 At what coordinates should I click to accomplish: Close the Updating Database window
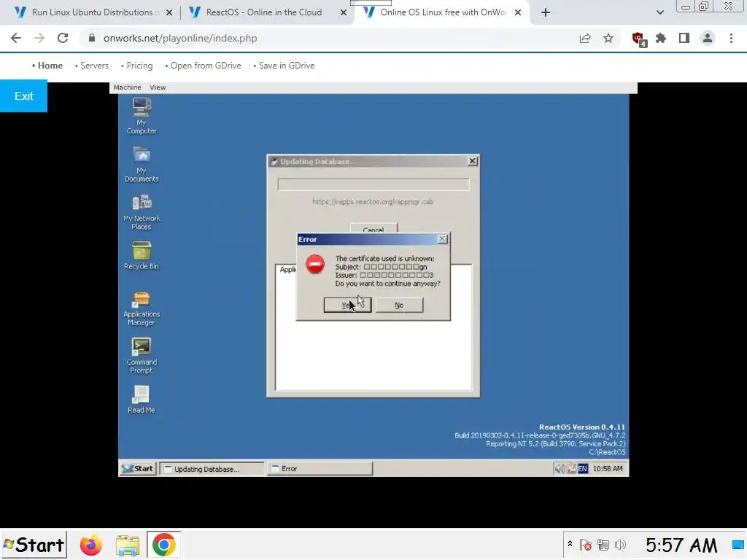[x=472, y=161]
